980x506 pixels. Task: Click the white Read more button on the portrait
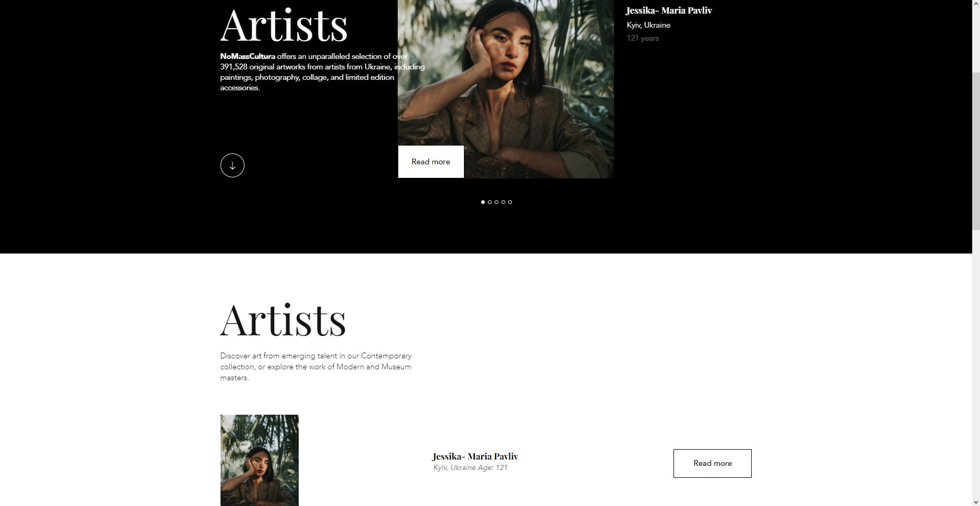coord(431,162)
